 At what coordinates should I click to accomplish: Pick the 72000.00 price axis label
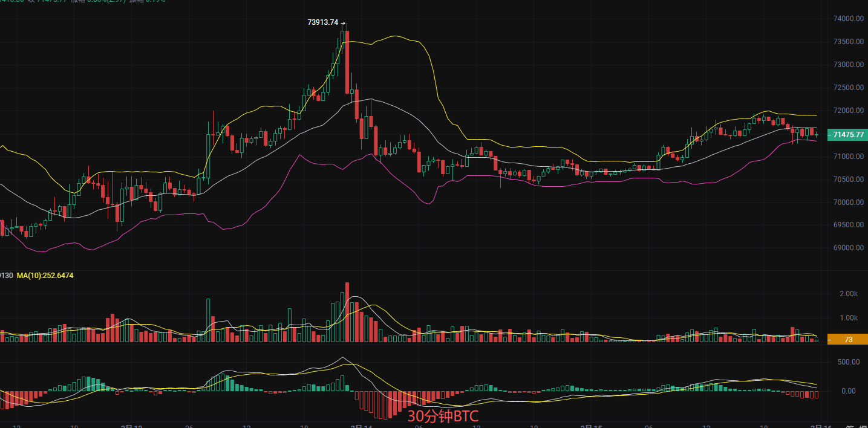coord(846,111)
